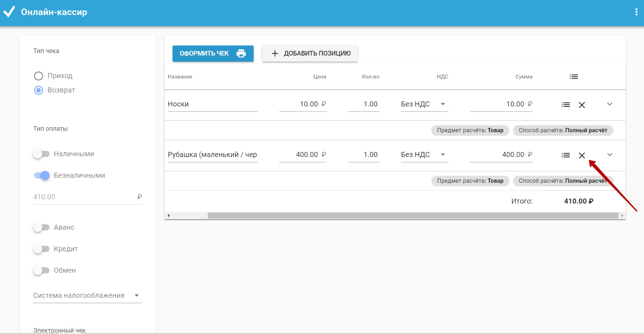Open the list icon for Носки row
644x334 pixels.
pyautogui.click(x=566, y=105)
